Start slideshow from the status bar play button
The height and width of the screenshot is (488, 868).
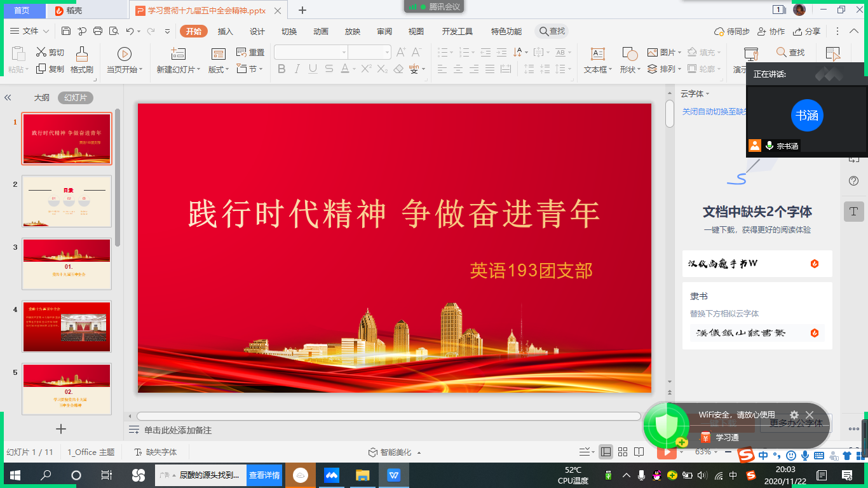666,452
